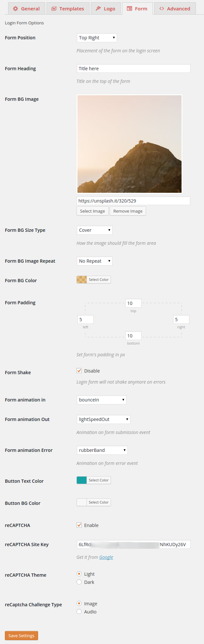
Task: Disable form shake on errors
Action: 79,370
